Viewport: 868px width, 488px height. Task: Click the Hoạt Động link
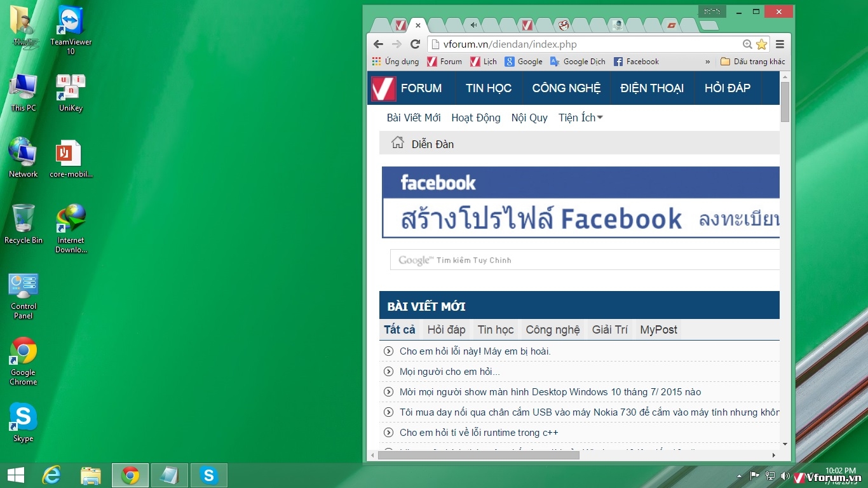click(476, 118)
